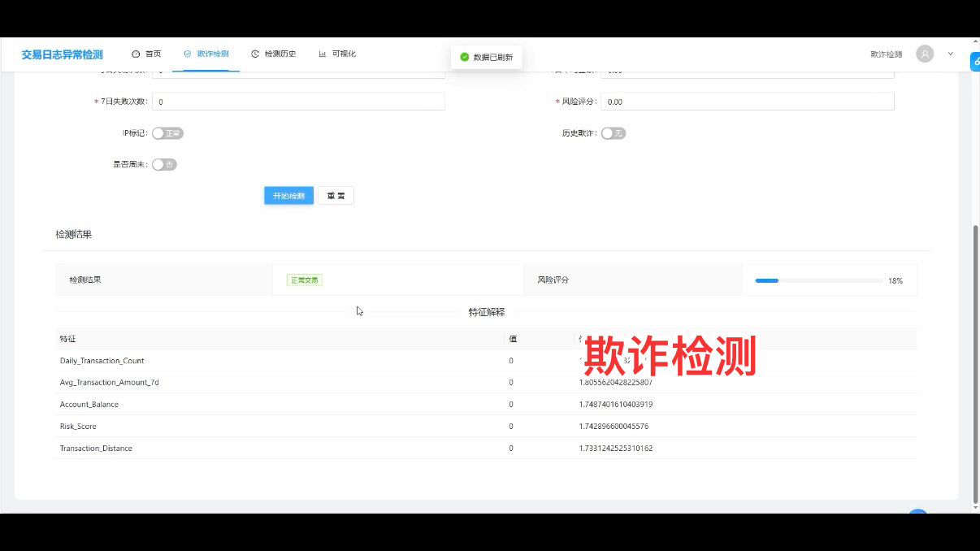Click the value 1.742896600045576
980x551 pixels.
[614, 426]
